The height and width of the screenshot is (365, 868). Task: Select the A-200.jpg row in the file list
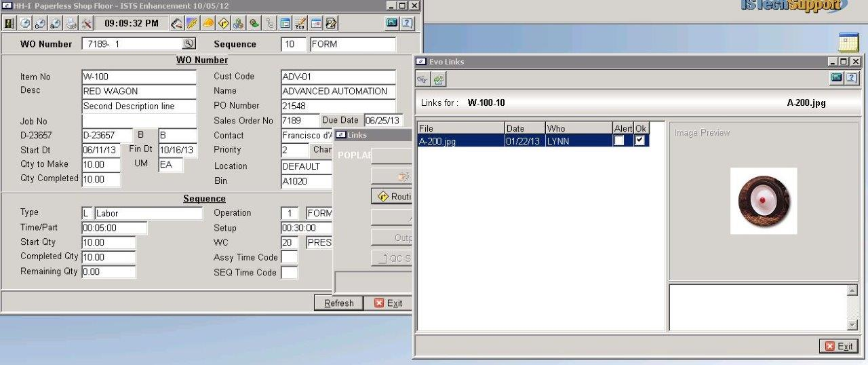533,140
